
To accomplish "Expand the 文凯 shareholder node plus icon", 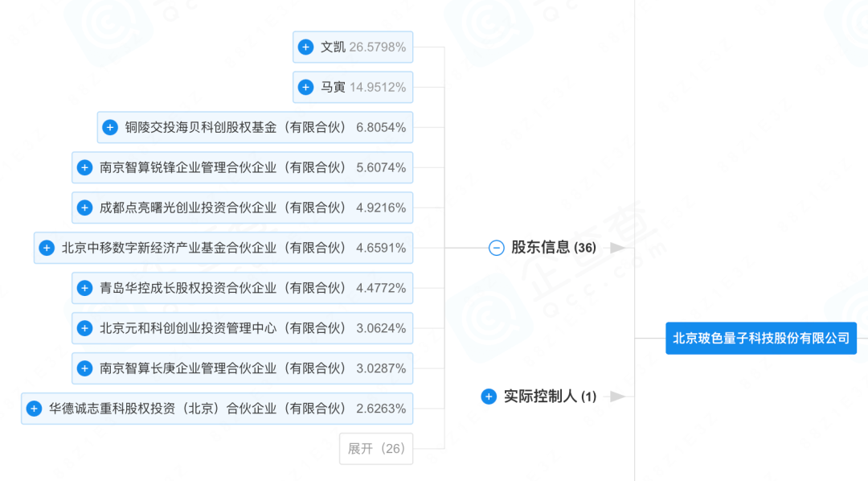I will 305,47.
